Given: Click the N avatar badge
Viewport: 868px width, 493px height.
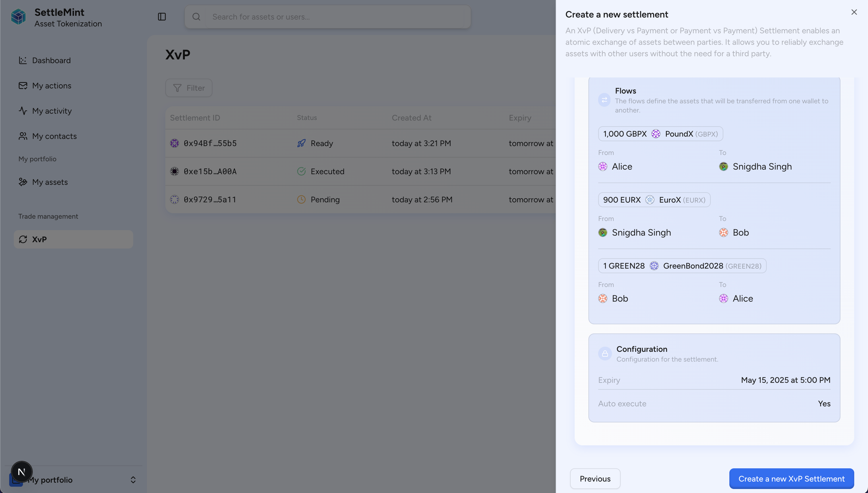Looking at the screenshot, I should click(x=22, y=471).
